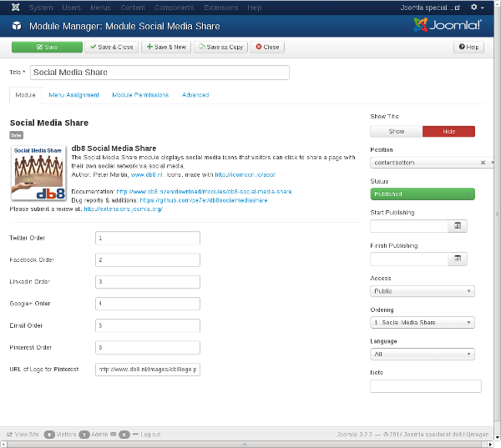Viewport: 501px width, 448px height.
Task: Click the Joomla special site link
Action: [x=430, y=8]
